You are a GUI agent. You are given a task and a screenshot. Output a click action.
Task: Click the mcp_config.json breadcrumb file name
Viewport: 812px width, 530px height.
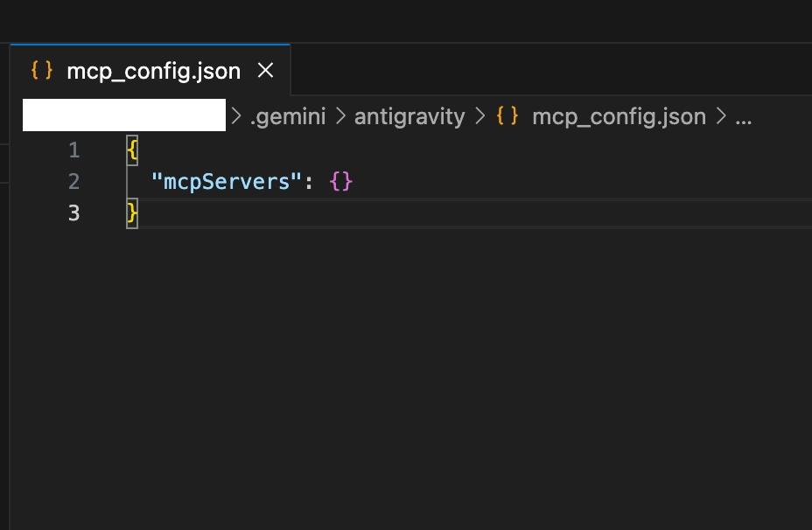point(619,116)
